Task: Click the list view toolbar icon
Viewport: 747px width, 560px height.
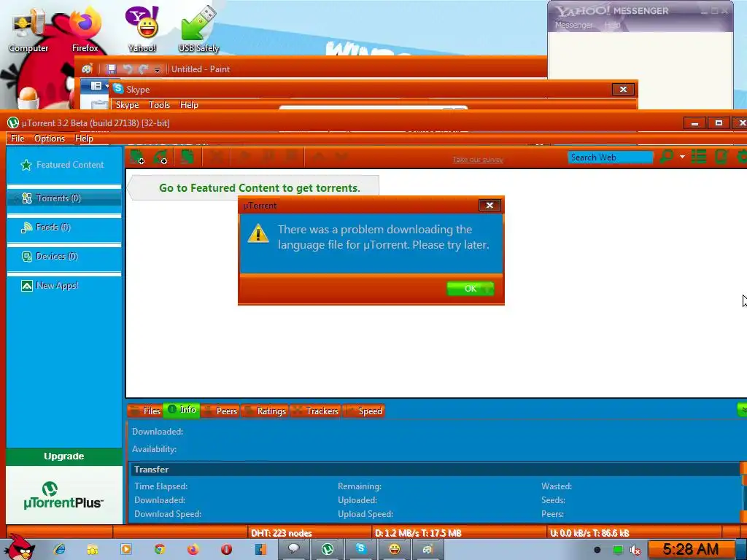Action: click(x=699, y=156)
